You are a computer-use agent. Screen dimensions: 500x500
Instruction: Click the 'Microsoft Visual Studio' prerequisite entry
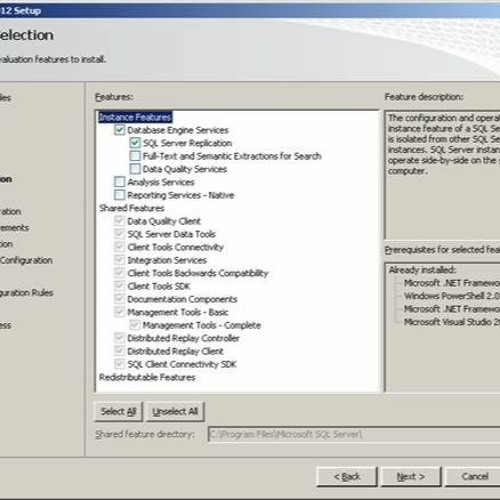tap(452, 322)
